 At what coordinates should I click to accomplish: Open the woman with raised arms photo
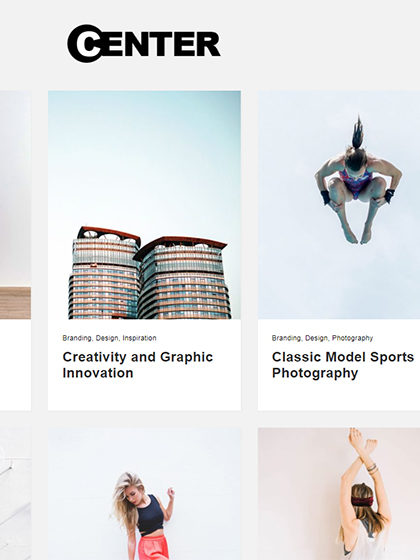click(339, 494)
